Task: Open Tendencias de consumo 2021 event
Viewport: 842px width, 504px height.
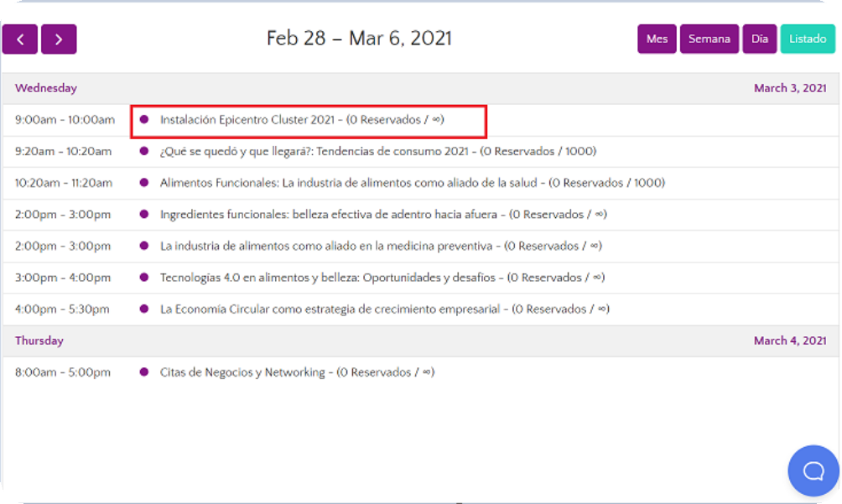Action: pos(377,152)
